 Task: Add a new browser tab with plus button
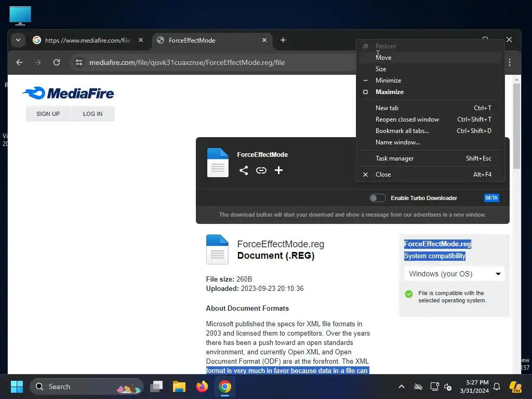(x=283, y=40)
